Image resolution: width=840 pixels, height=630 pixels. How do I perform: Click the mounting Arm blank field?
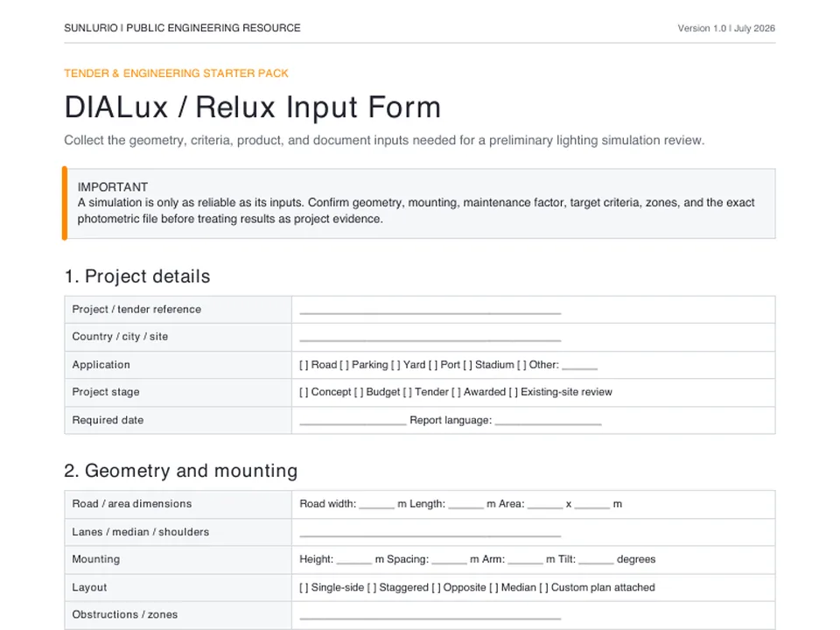(526, 562)
